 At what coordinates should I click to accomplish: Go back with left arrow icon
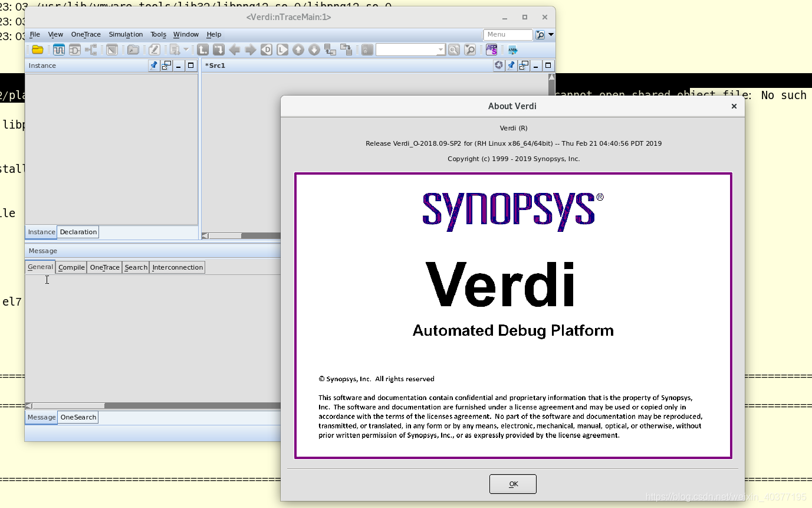pos(235,50)
